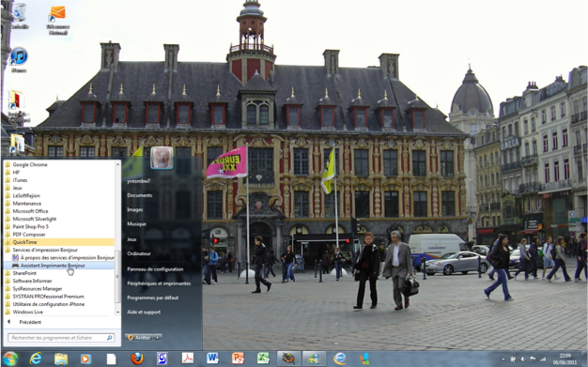Open Musique from Start menu
Image resolution: width=588 pixels, height=367 pixels.
(136, 223)
